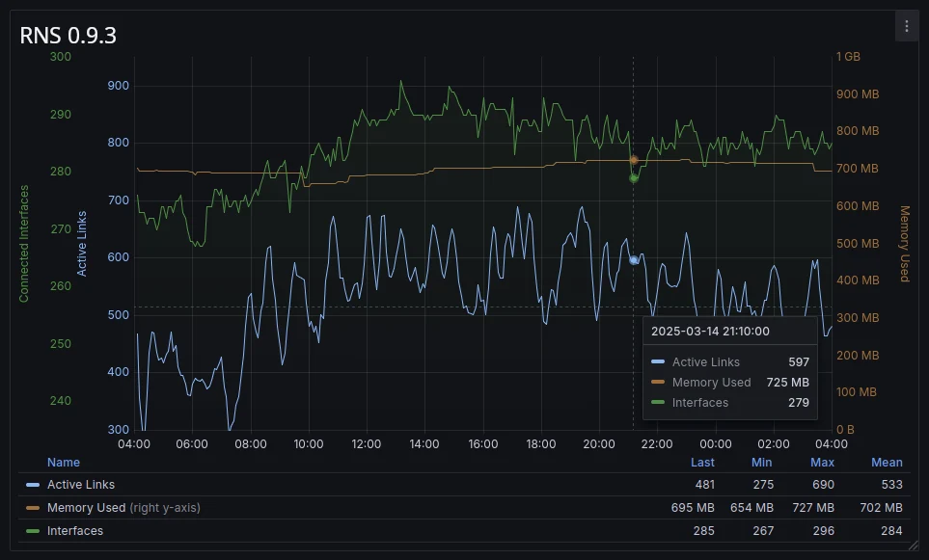Click the 12:00 label on the time axis

(x=367, y=444)
